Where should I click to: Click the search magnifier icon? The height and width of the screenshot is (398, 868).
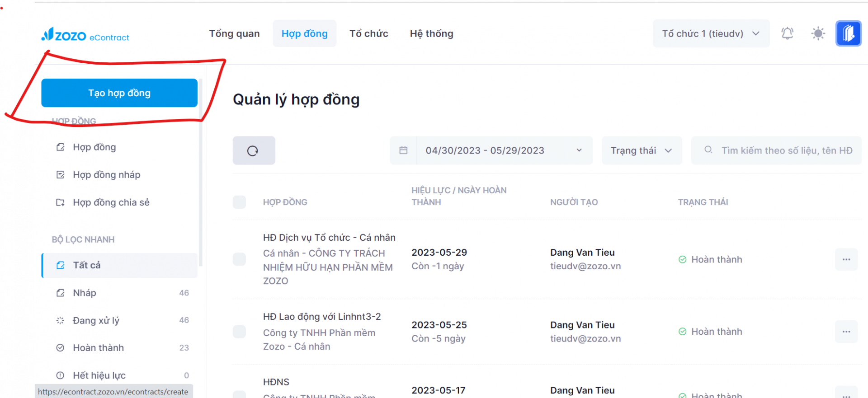708,150
